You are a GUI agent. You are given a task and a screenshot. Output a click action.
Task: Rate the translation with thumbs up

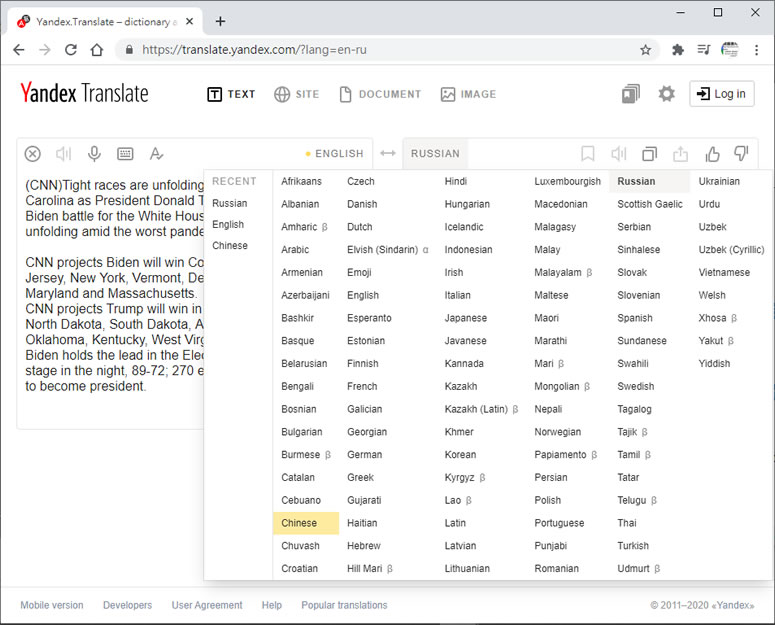tap(712, 154)
